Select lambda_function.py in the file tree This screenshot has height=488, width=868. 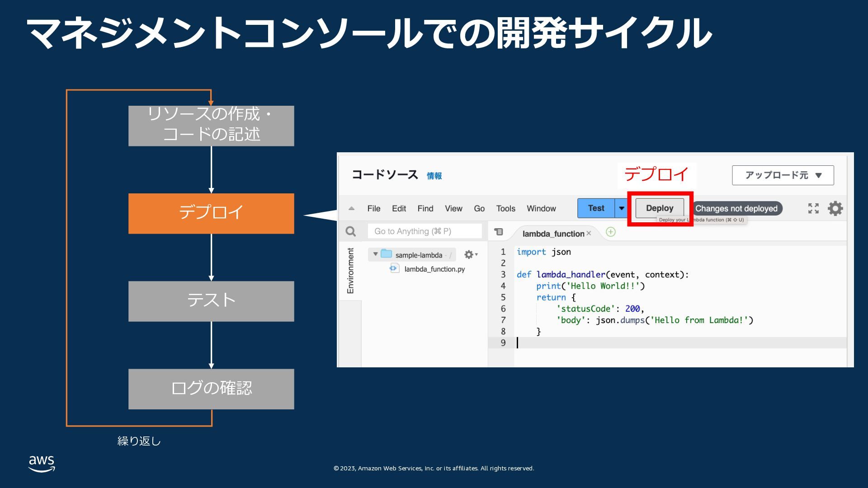(x=434, y=269)
